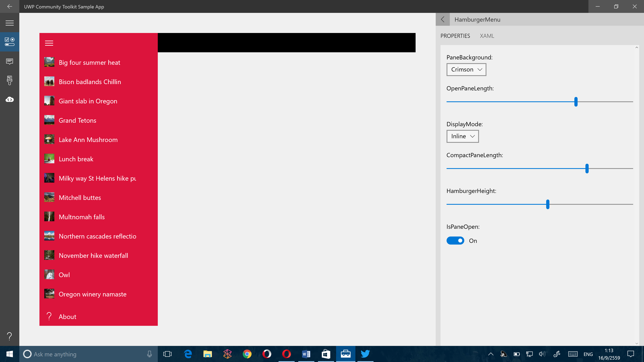Select Lunch break item
Image resolution: width=644 pixels, height=362 pixels.
(98, 159)
